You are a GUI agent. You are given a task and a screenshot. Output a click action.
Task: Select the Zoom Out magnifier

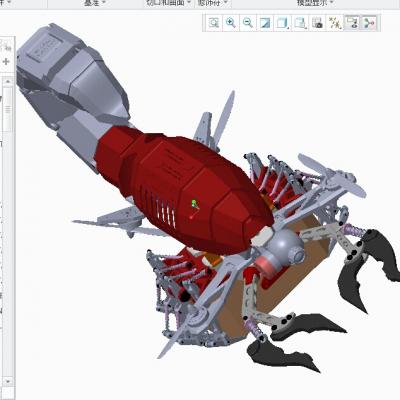tap(248, 23)
